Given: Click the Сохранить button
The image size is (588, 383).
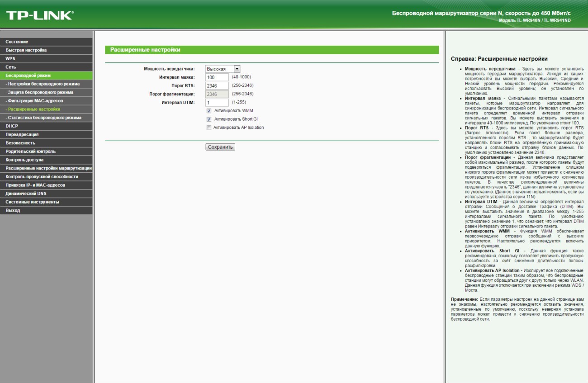Looking at the screenshot, I should (x=220, y=147).
